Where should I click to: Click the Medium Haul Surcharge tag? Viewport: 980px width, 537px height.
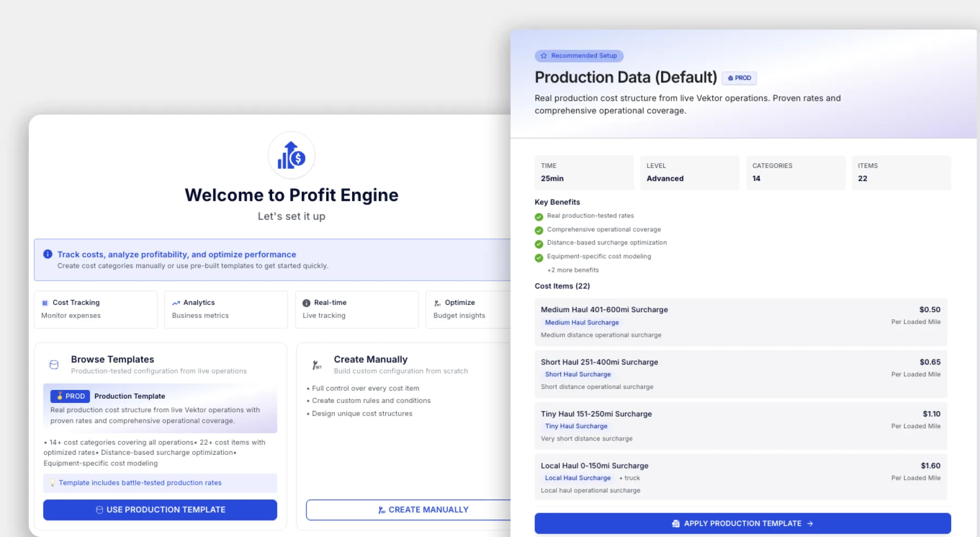coord(582,322)
